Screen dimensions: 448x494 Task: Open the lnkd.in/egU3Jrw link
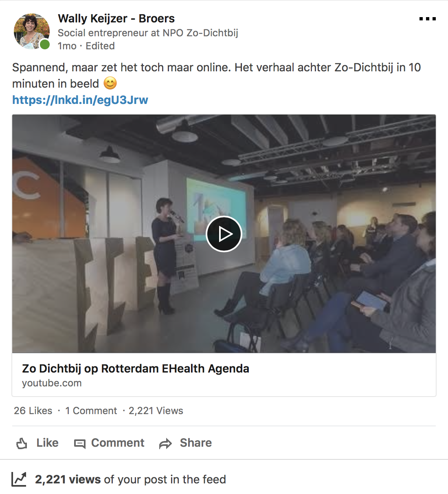[80, 100]
